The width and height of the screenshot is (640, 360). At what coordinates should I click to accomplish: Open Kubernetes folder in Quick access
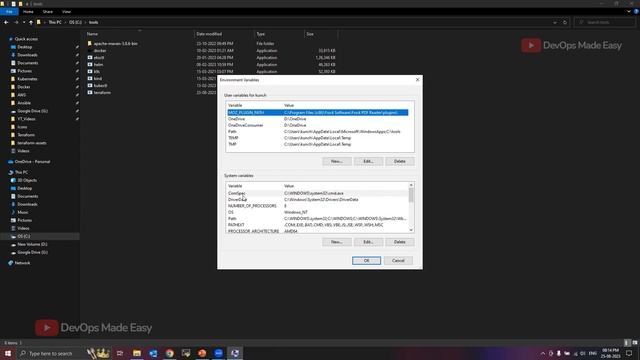click(27, 79)
